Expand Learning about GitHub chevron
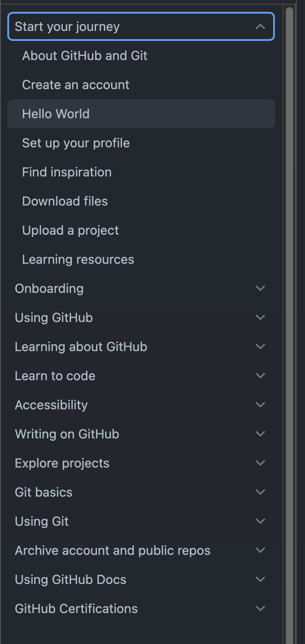The image size is (305, 644). (260, 347)
